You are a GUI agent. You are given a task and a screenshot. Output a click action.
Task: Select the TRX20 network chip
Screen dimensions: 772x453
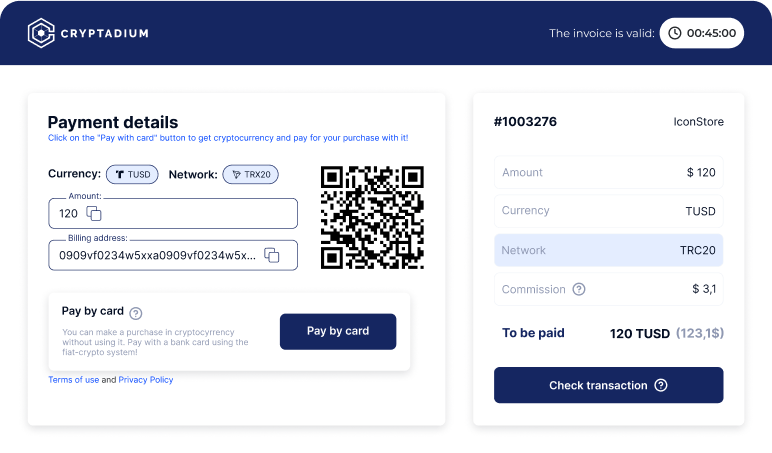pyautogui.click(x=250, y=174)
